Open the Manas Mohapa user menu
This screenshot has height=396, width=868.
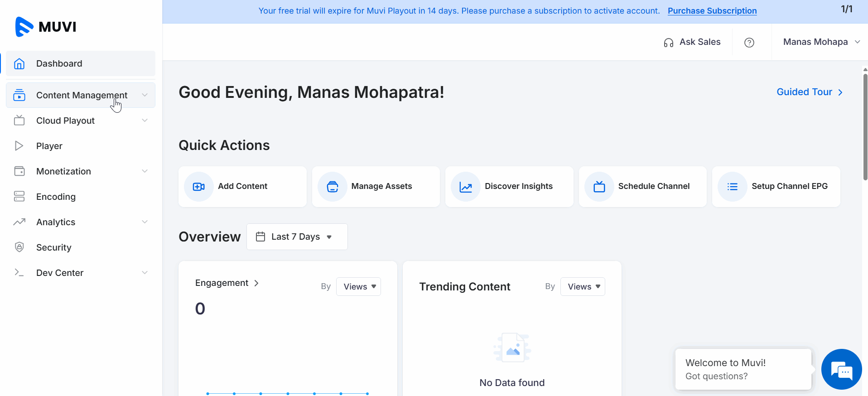pos(821,42)
